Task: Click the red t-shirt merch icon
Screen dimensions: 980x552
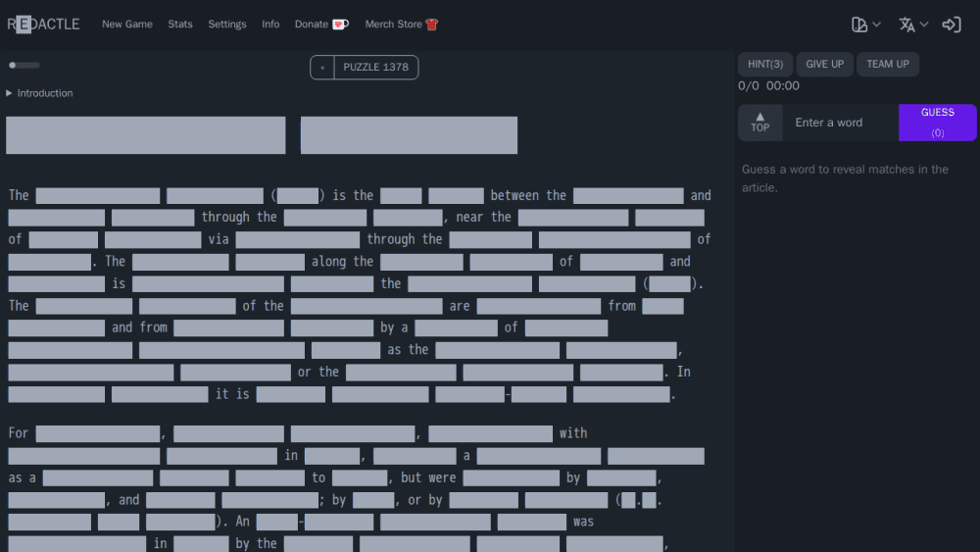Action: pos(432,25)
